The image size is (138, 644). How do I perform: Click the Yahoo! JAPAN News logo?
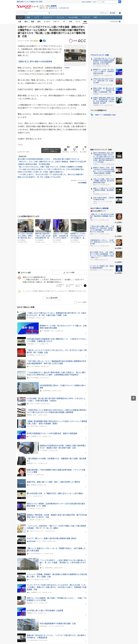[27, 7]
